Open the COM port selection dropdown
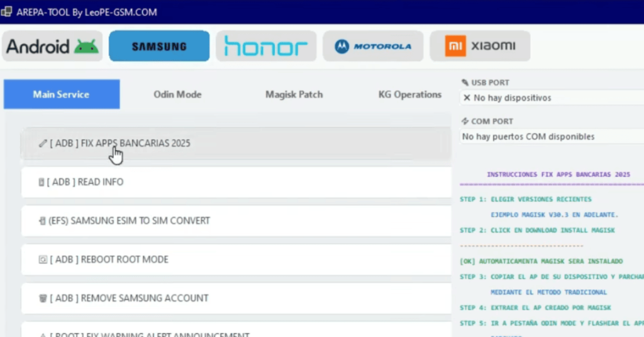644x337 pixels. (x=552, y=136)
